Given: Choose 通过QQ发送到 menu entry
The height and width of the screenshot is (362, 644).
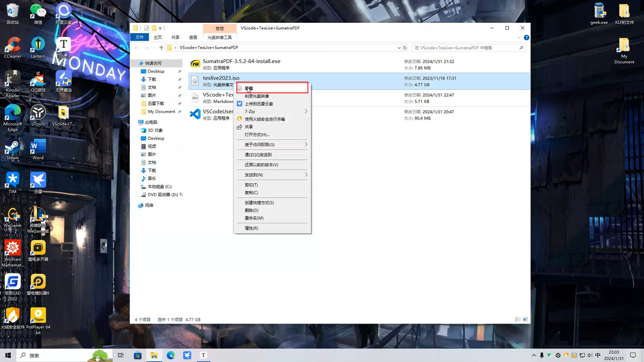Looking at the screenshot, I should (272, 155).
